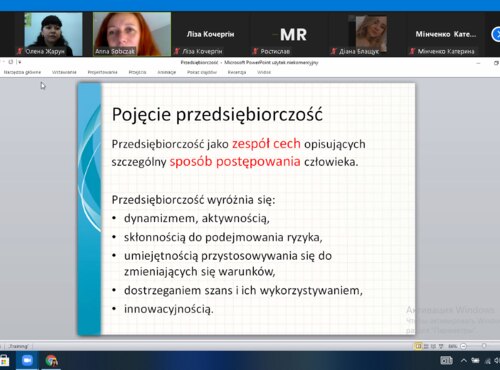This screenshot has width=500, height=370.
Task: Switch to Slide Sorter view in status bar
Action: 426,346
